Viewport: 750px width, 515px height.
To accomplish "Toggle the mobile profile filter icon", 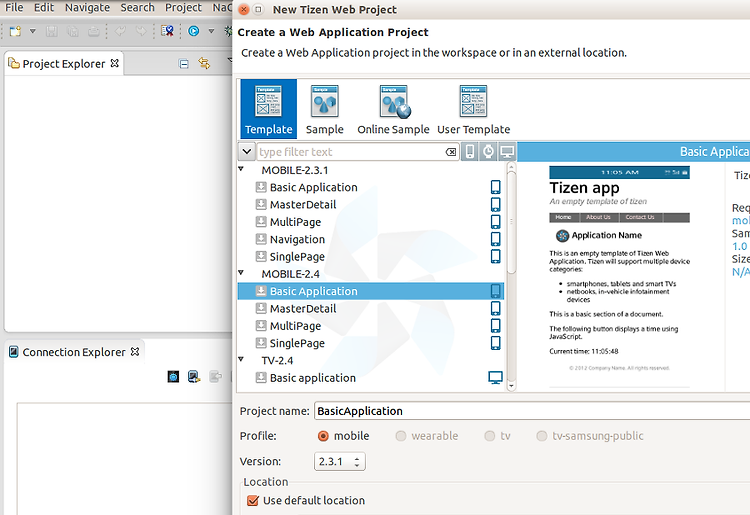I will click(470, 152).
